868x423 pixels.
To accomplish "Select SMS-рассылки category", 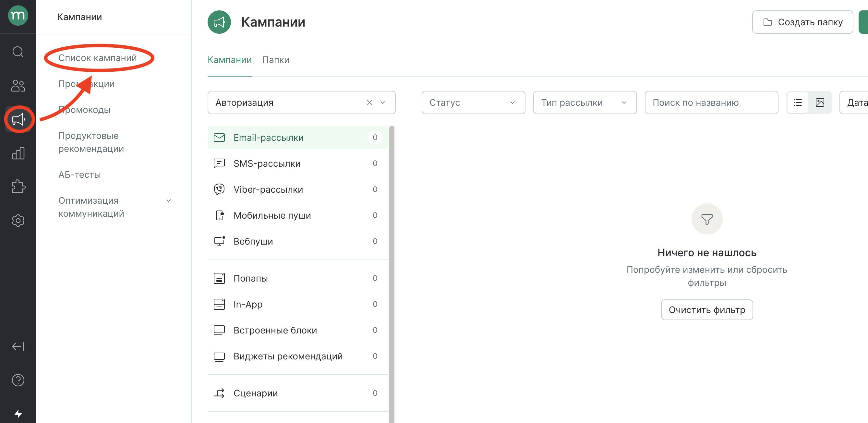I will (x=297, y=163).
